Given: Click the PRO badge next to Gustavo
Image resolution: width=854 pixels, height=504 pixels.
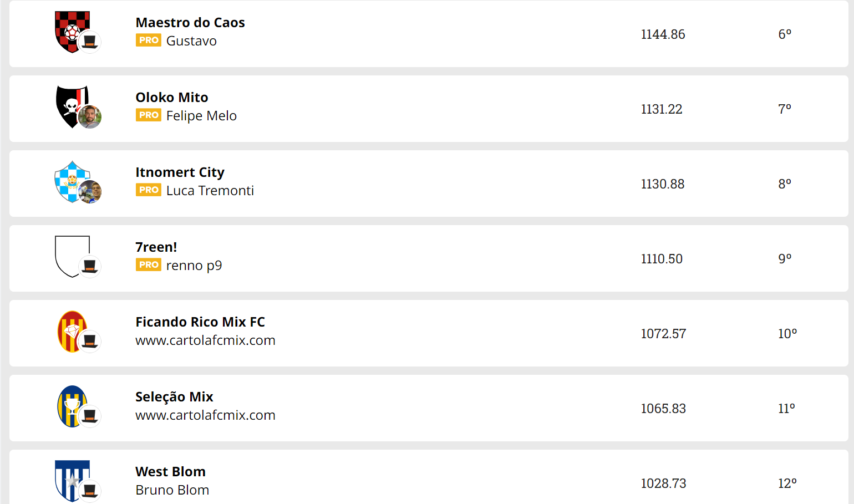Looking at the screenshot, I should (149, 40).
